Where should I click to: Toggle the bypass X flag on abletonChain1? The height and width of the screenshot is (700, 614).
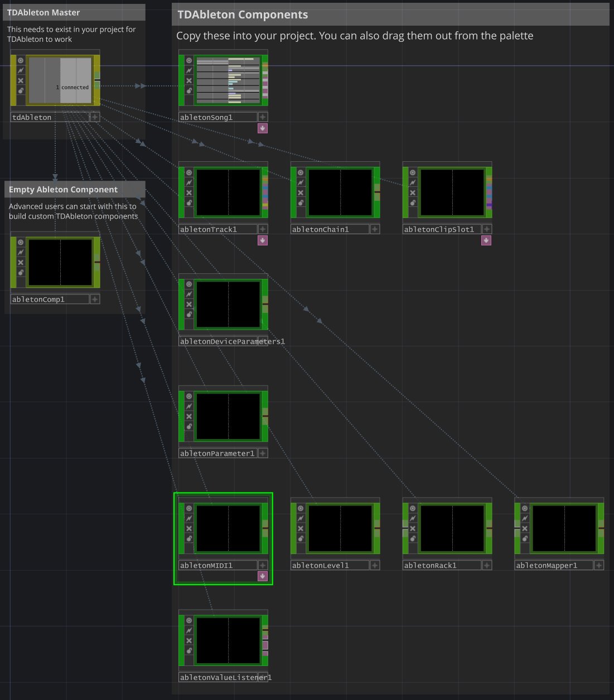tap(300, 192)
